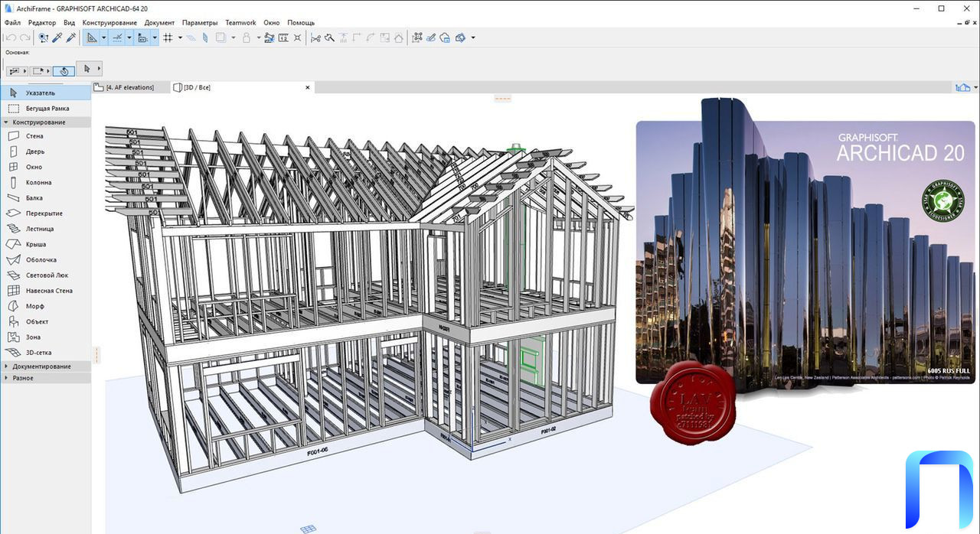Open the Файл menu
Viewport: 980px width, 534px height.
click(x=12, y=23)
